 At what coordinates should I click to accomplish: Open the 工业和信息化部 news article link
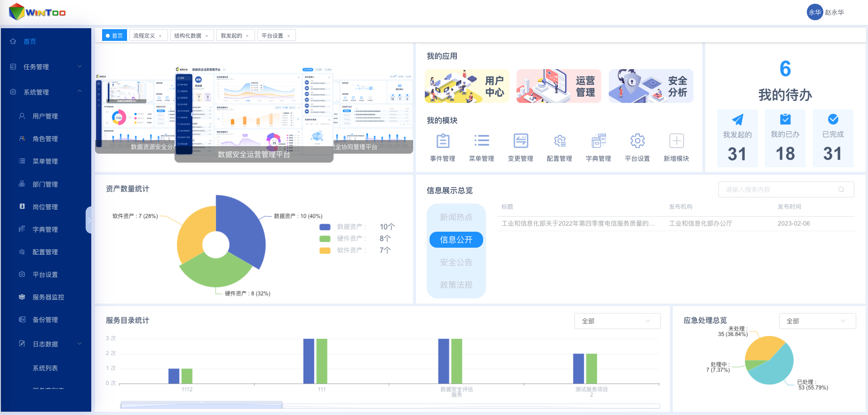pyautogui.click(x=578, y=223)
